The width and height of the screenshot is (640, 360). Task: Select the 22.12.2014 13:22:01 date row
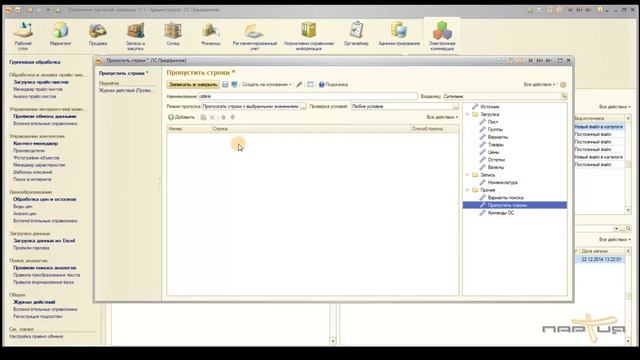[x=601, y=259]
